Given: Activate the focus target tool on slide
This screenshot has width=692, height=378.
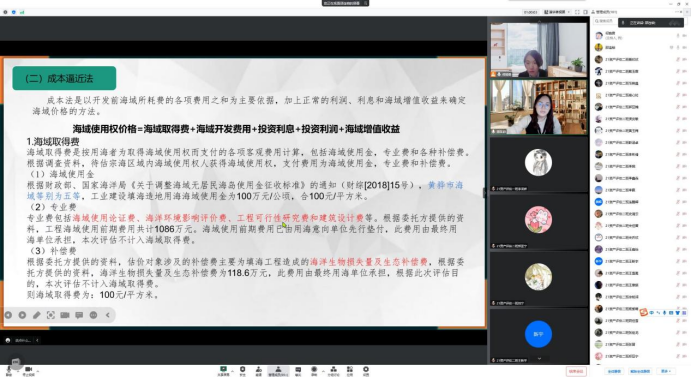Looking at the screenshot, I should click(51, 315).
